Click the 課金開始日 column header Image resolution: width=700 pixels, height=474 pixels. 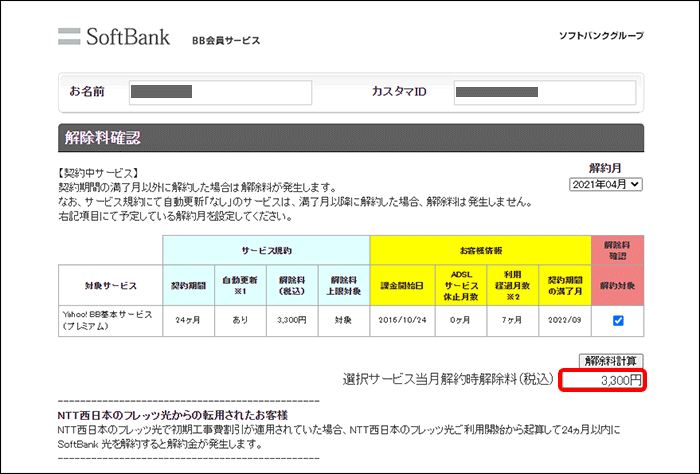click(x=402, y=286)
